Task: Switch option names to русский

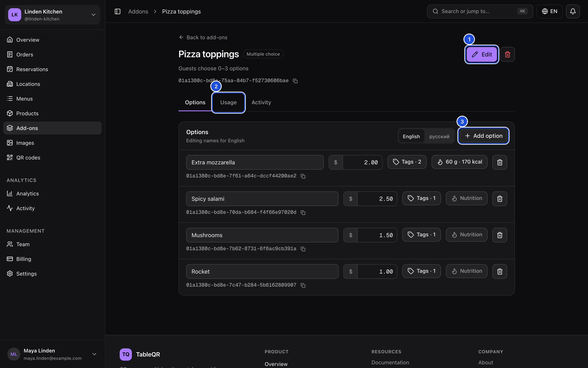Action: (x=439, y=136)
